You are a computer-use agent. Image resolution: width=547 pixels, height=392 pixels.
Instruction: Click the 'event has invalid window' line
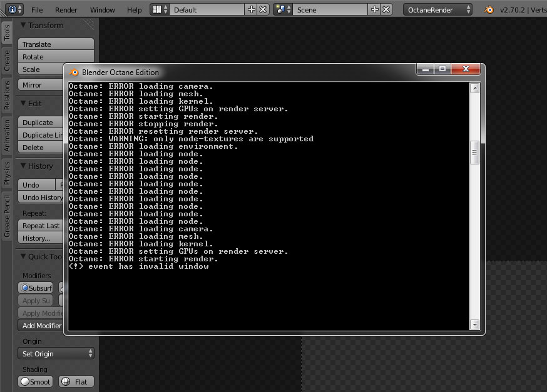coord(138,266)
